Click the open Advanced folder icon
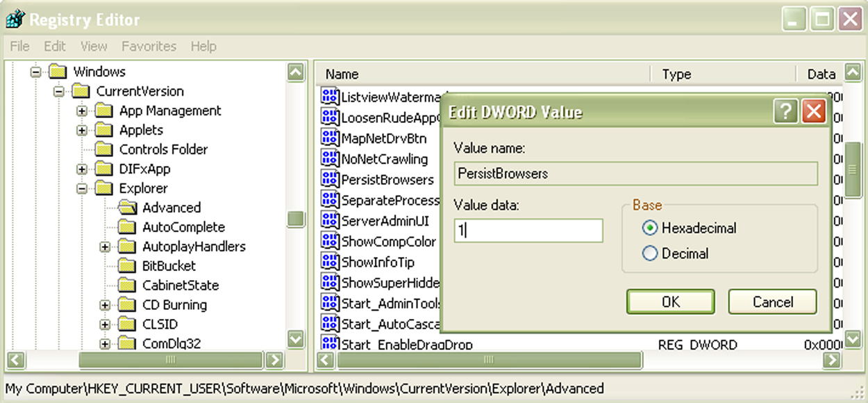The image size is (868, 403). click(128, 207)
